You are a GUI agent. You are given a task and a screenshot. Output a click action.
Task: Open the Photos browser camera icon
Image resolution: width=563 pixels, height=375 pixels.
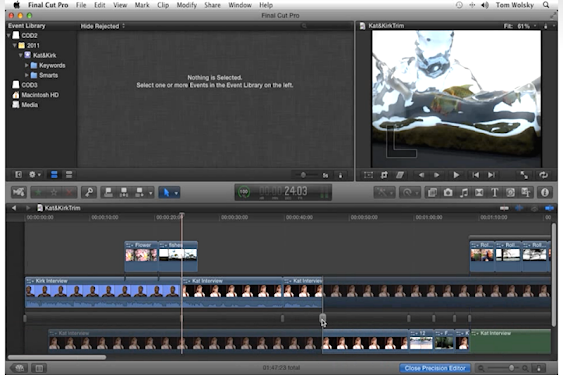click(x=448, y=193)
